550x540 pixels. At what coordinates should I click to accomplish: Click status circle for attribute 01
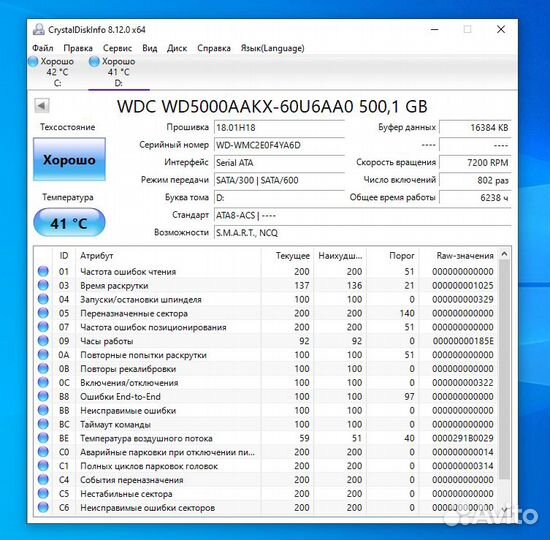43,271
